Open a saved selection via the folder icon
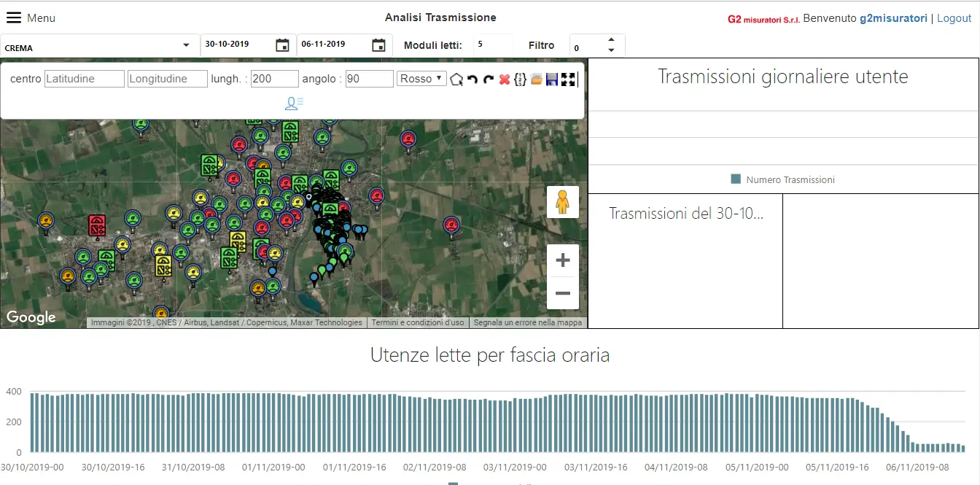980x485 pixels. 536,79
